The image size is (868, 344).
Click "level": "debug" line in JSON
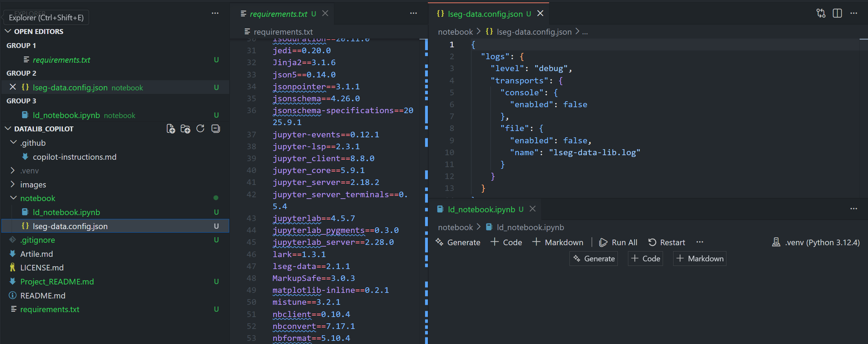[531, 69]
